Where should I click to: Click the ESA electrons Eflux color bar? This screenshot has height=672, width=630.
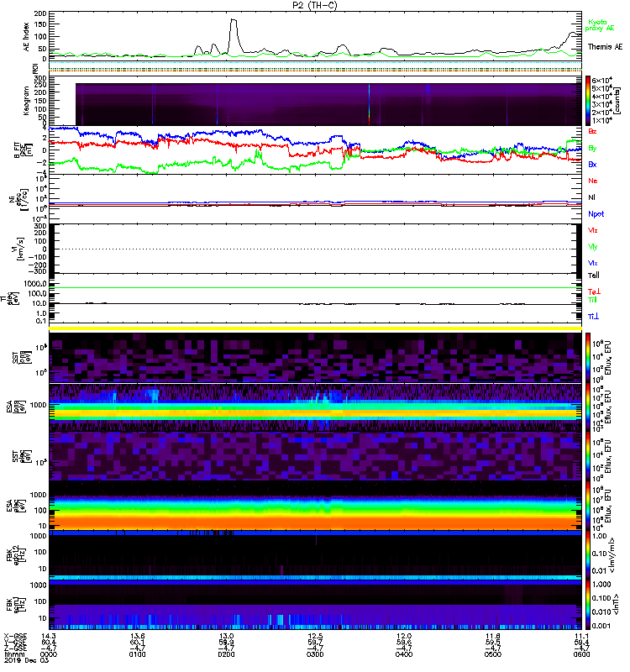point(588,506)
